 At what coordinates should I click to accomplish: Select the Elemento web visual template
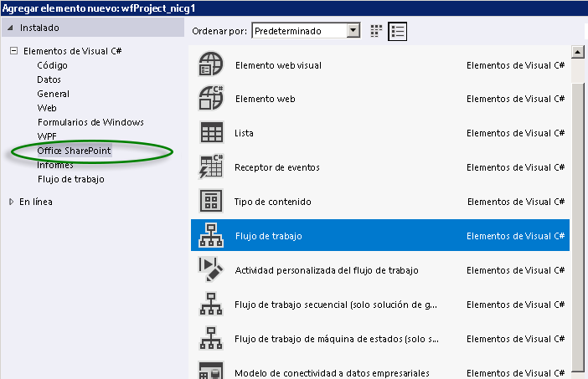[380, 65]
